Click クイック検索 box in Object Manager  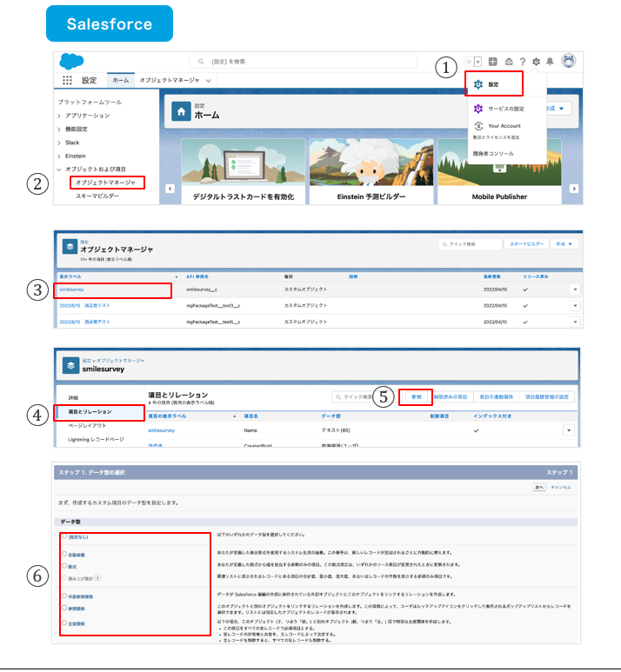[470, 244]
